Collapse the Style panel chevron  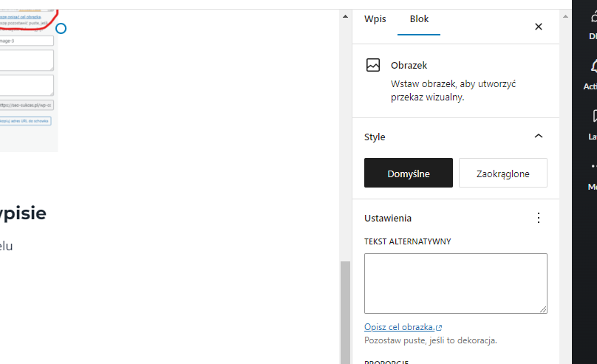(538, 137)
